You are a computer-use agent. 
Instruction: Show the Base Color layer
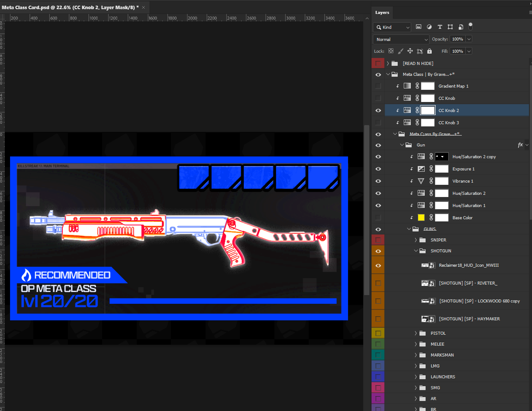(x=378, y=217)
